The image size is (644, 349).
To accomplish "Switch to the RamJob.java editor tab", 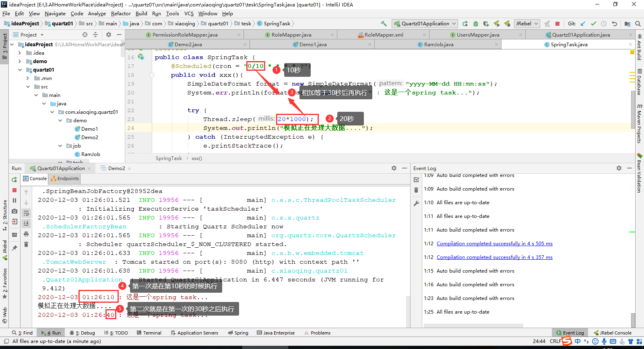I will [x=438, y=44].
